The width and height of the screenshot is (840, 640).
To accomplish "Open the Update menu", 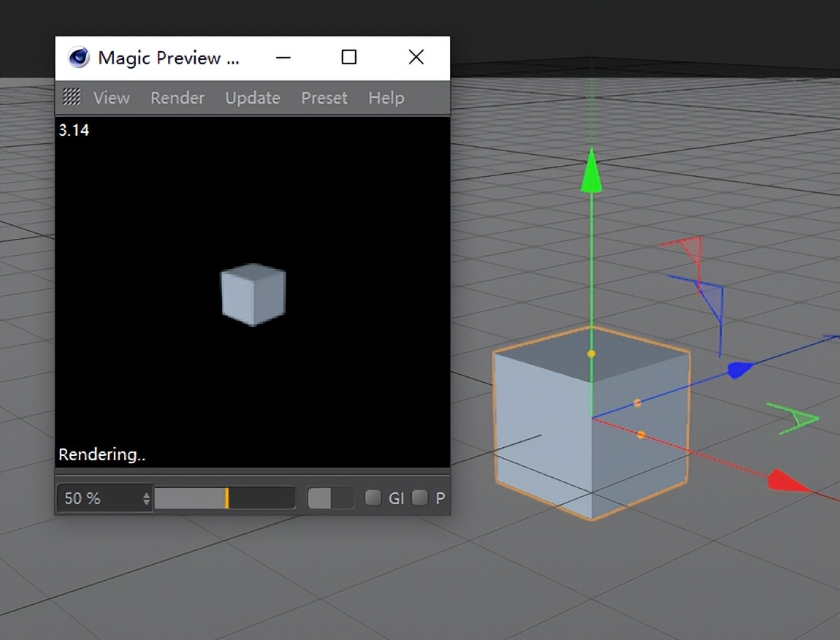I will (x=252, y=97).
